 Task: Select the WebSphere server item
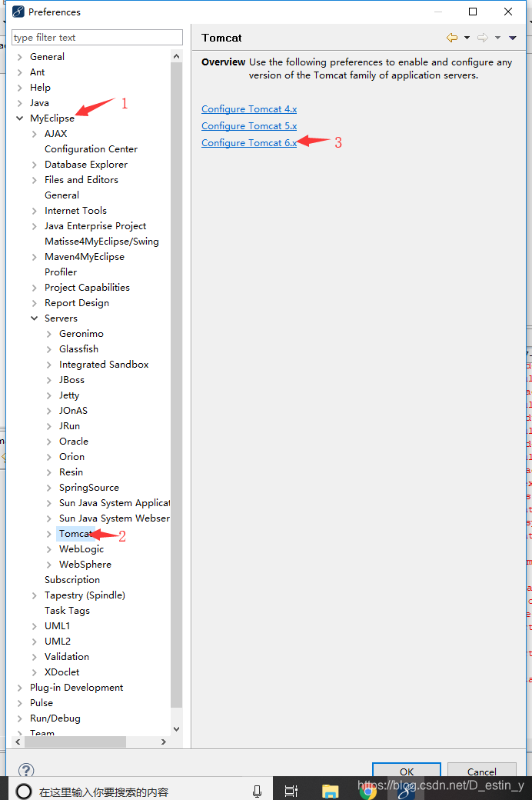[85, 565]
